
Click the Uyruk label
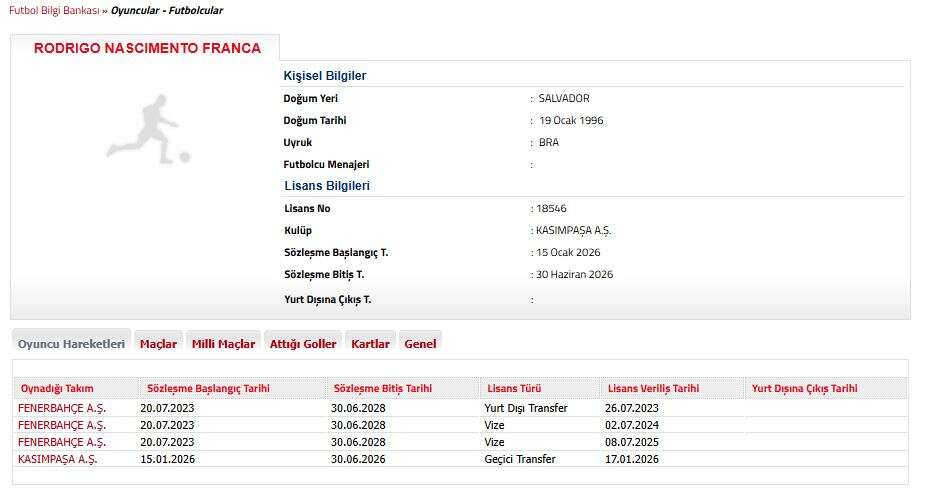[298, 142]
